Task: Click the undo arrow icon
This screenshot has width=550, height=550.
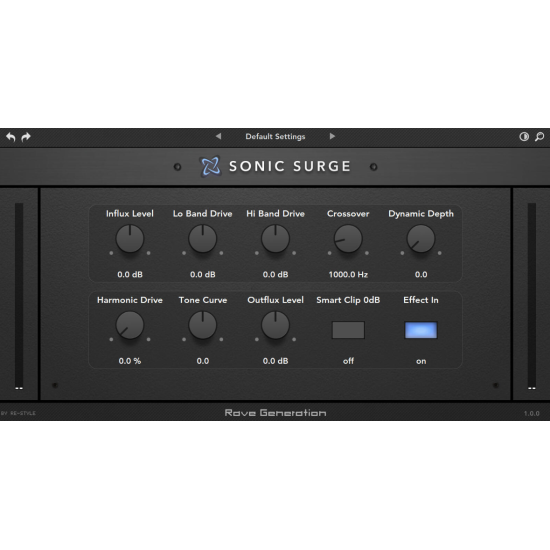Action: coord(11,137)
